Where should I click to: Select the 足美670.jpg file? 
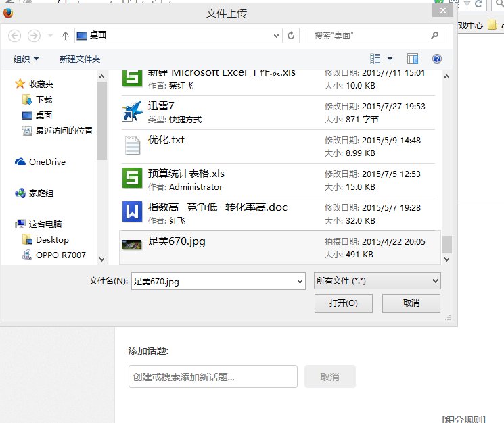coord(279,247)
